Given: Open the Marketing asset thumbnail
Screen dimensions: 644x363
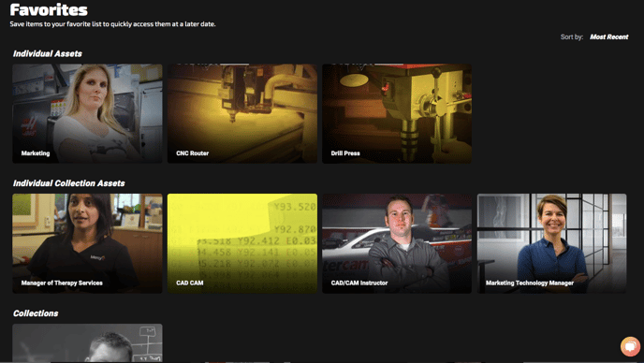Looking at the screenshot, I should point(87,113).
